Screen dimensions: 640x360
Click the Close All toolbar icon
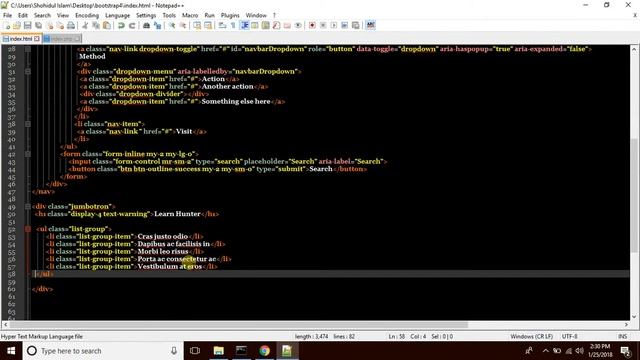click(x=60, y=25)
